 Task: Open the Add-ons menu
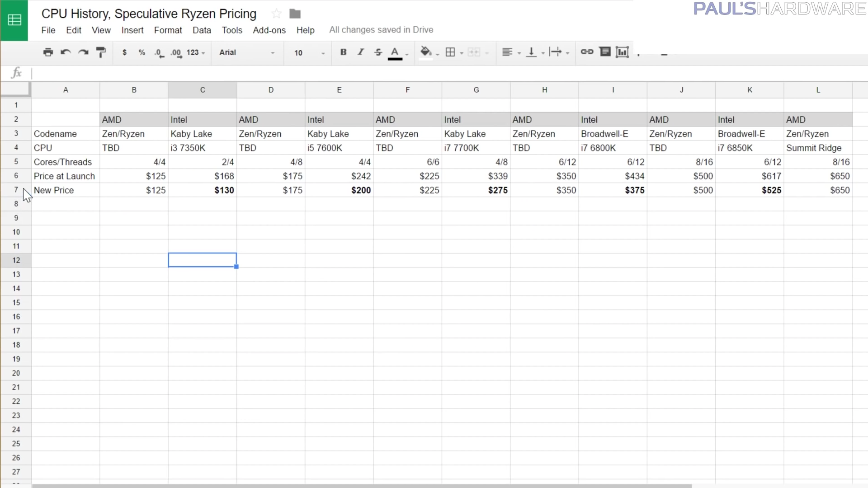(269, 30)
